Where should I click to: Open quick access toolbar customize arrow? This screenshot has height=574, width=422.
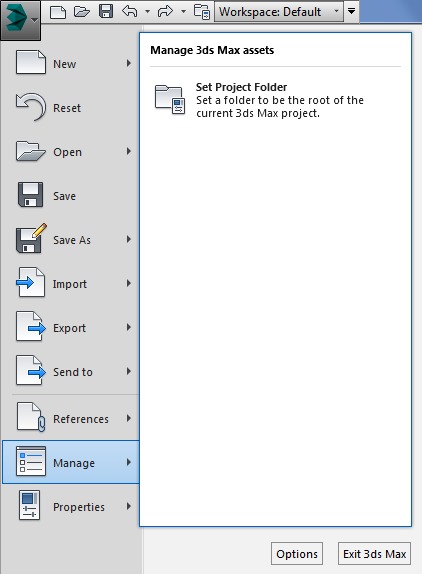[351, 11]
